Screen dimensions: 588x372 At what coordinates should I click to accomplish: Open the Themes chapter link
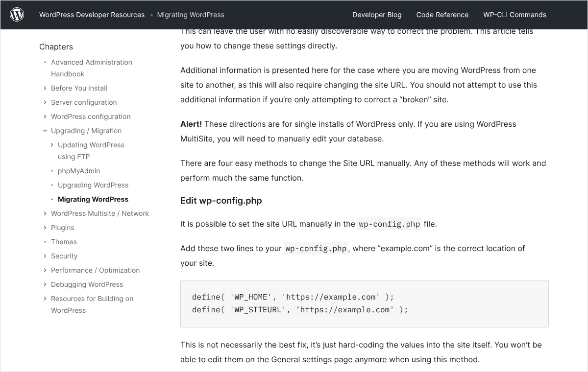click(x=64, y=242)
